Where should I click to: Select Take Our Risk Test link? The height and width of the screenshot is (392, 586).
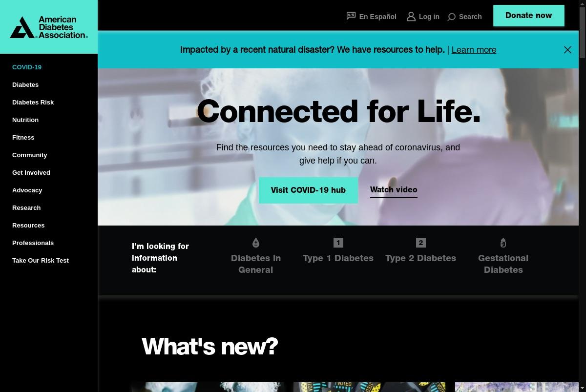[41, 260]
